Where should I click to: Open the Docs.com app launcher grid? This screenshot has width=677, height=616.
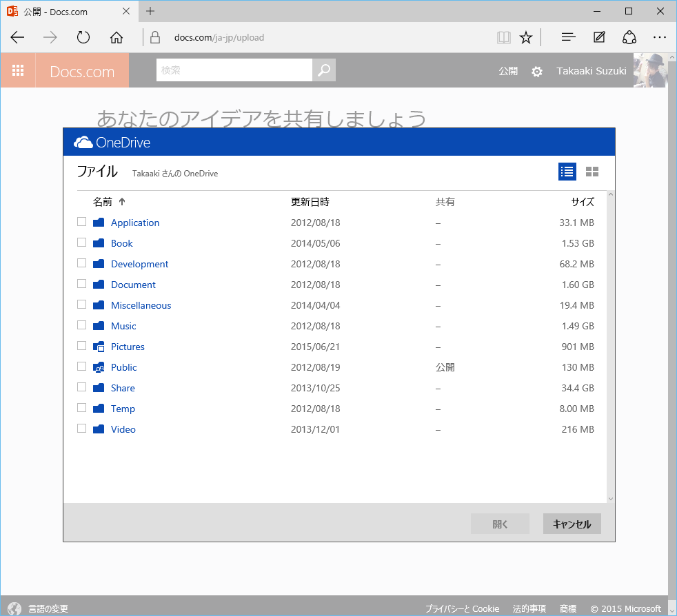click(x=18, y=70)
